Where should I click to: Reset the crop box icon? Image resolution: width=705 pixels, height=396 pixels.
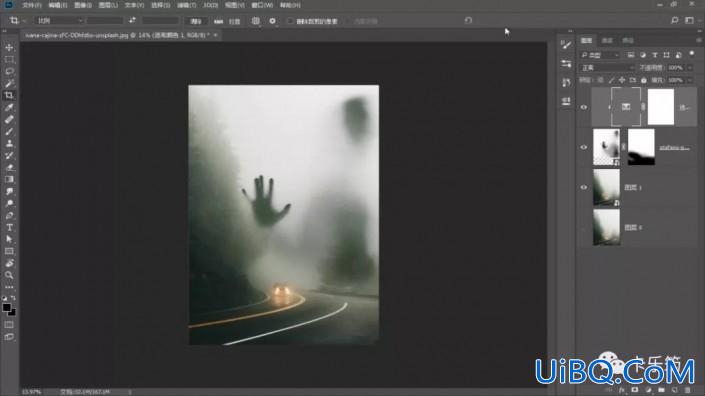click(468, 20)
